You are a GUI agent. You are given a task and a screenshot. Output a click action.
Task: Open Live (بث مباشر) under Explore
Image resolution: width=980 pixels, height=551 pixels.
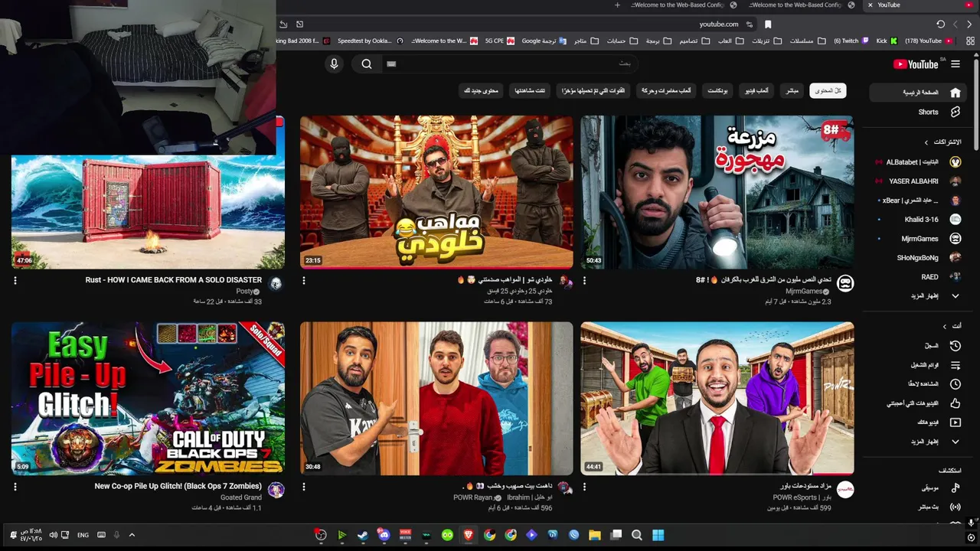point(917,507)
